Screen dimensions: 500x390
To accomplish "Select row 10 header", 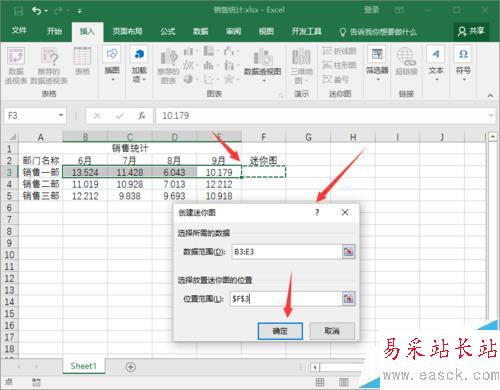I will point(9,255).
